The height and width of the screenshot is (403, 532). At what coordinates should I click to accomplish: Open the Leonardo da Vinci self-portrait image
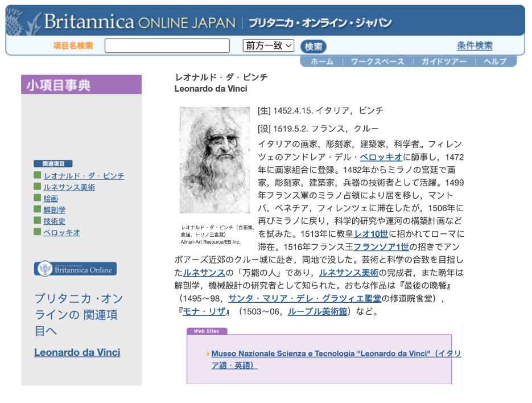pos(215,160)
